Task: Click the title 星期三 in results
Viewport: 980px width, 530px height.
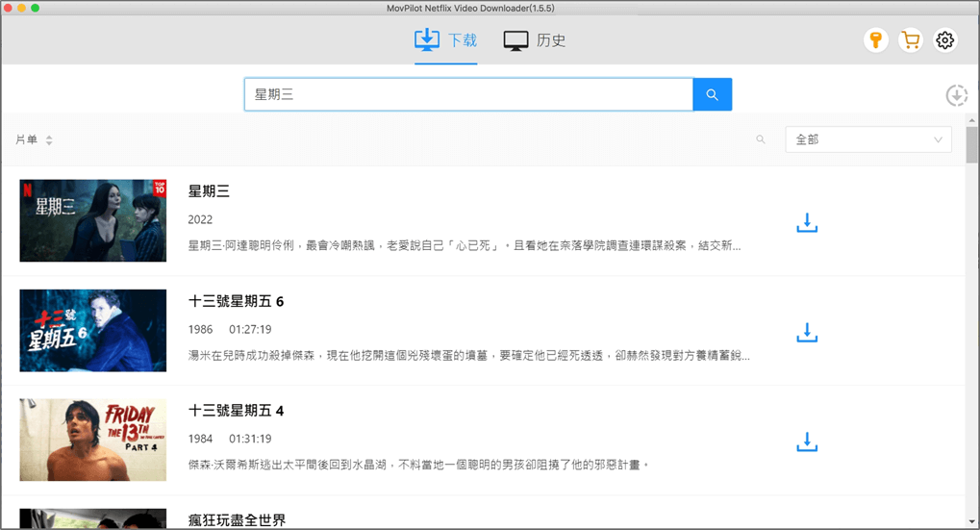Action: (x=209, y=191)
